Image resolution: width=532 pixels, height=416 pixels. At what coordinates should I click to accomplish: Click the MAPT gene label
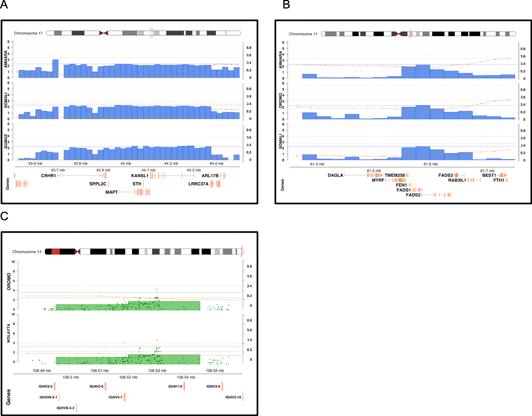[112, 192]
